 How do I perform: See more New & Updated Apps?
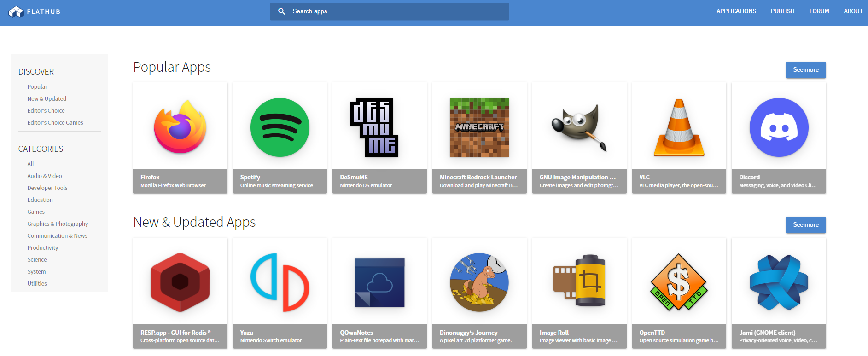[x=806, y=225]
